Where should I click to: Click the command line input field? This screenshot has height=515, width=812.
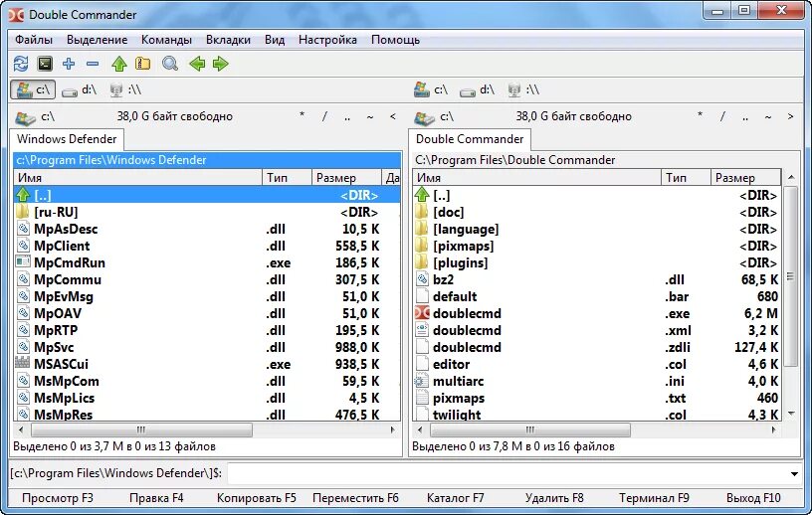507,473
